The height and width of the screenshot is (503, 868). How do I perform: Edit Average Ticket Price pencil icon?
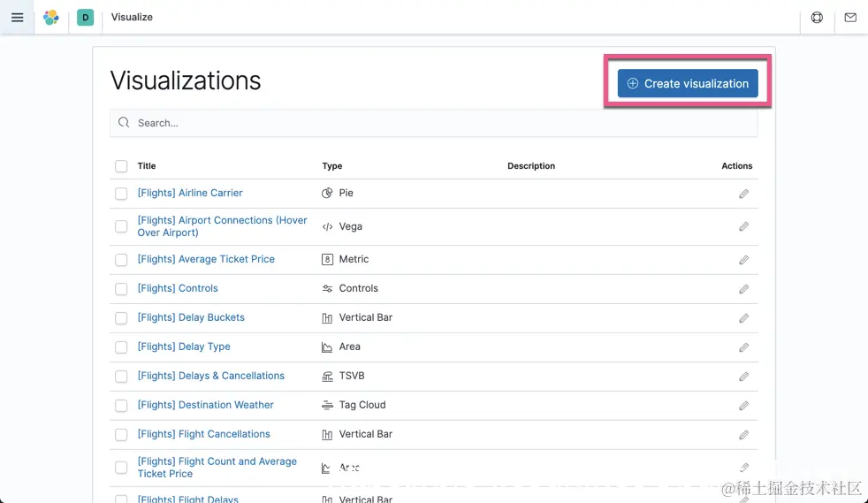[x=743, y=260]
